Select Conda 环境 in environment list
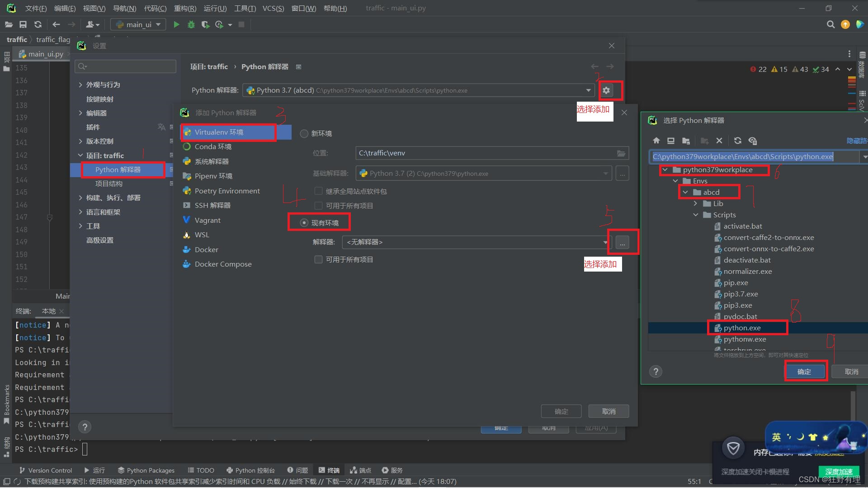This screenshot has width=868, height=488. pos(213,147)
